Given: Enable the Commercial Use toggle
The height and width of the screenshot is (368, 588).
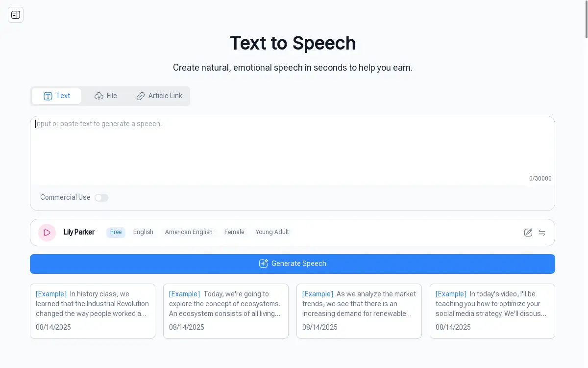Looking at the screenshot, I should [101, 197].
